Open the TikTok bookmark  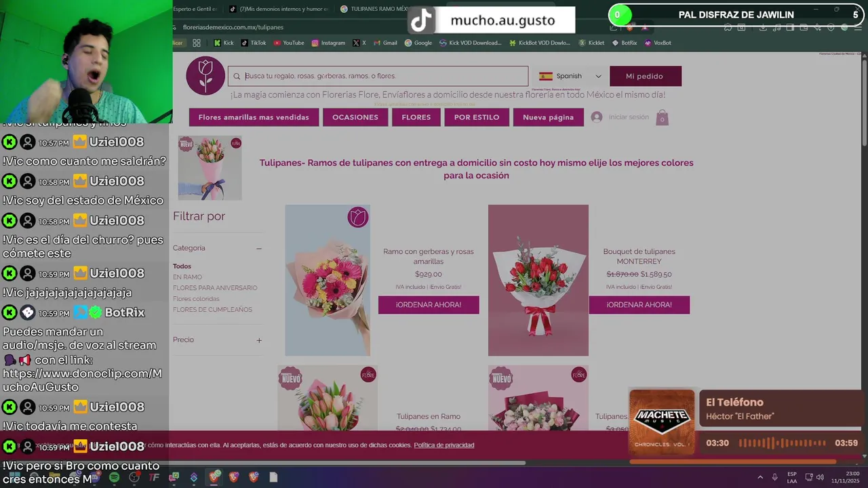point(254,43)
